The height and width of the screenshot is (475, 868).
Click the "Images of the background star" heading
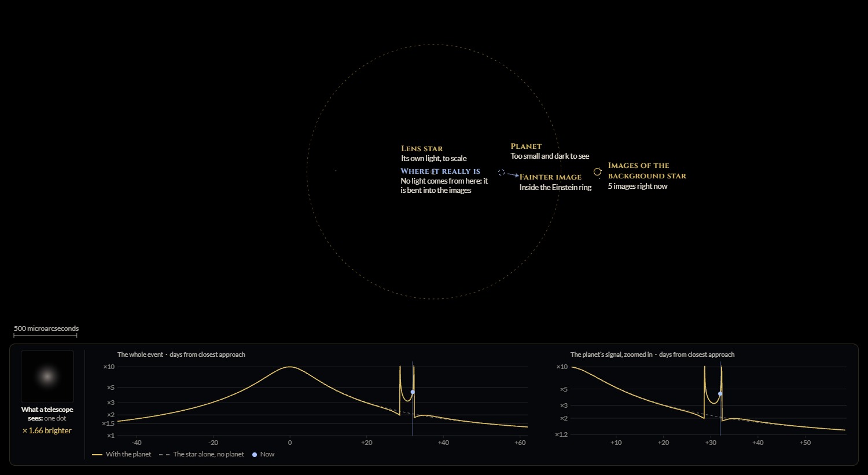(647, 170)
